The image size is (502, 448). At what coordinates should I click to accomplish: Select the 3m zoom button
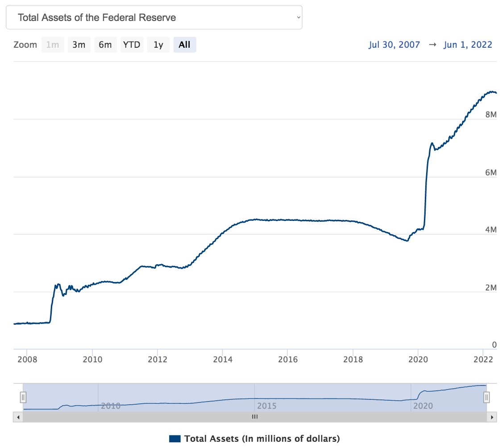[x=79, y=45]
